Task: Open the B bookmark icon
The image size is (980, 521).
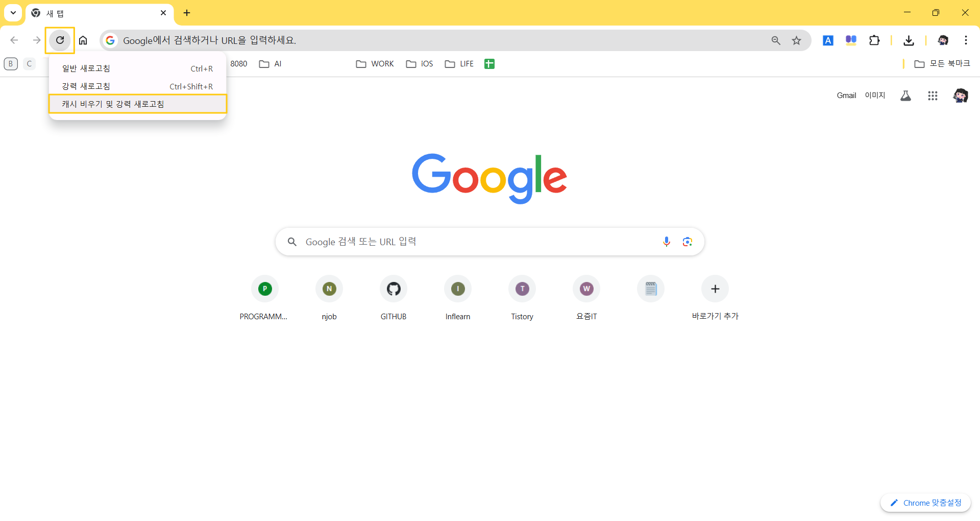Action: pos(11,64)
